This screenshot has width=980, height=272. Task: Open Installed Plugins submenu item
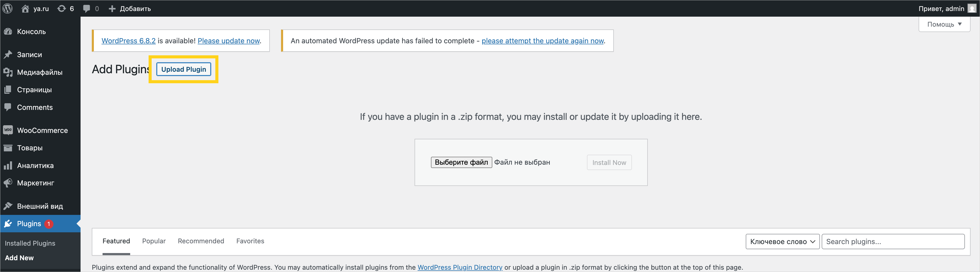click(x=30, y=243)
